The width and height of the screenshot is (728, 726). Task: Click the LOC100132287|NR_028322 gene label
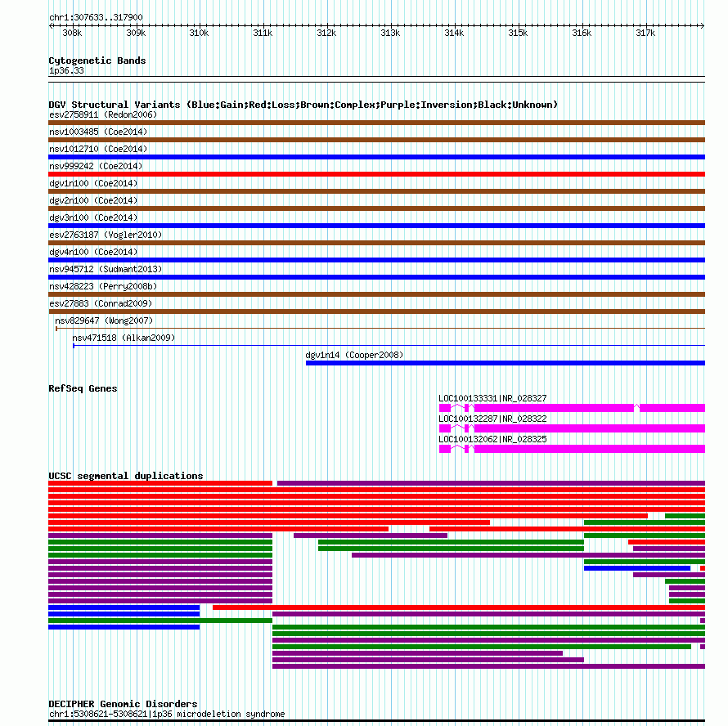pos(492,419)
